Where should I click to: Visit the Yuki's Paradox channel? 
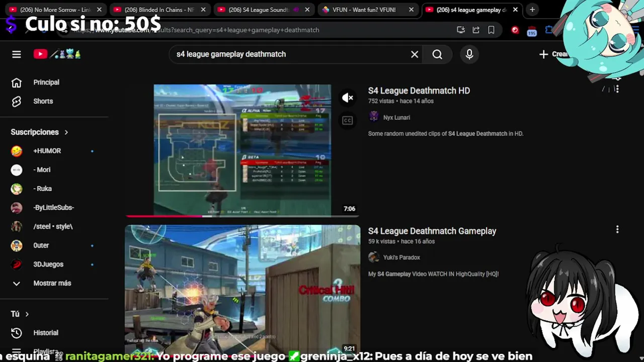click(401, 257)
